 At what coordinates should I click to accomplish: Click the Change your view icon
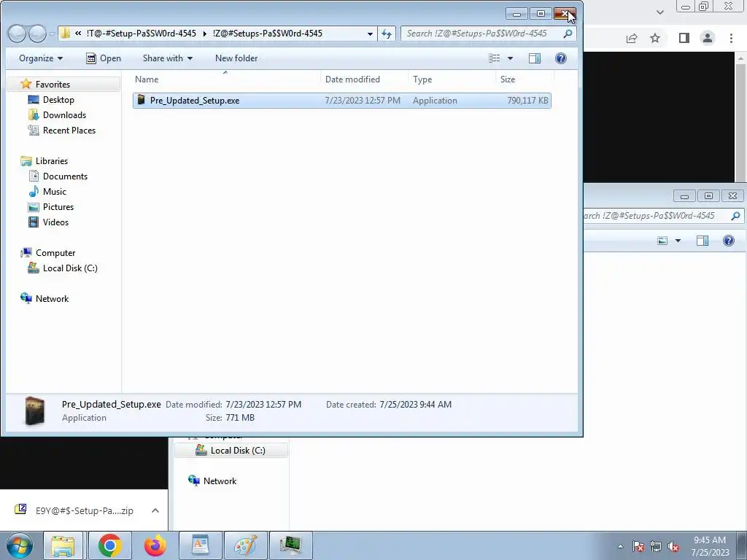pyautogui.click(x=495, y=58)
